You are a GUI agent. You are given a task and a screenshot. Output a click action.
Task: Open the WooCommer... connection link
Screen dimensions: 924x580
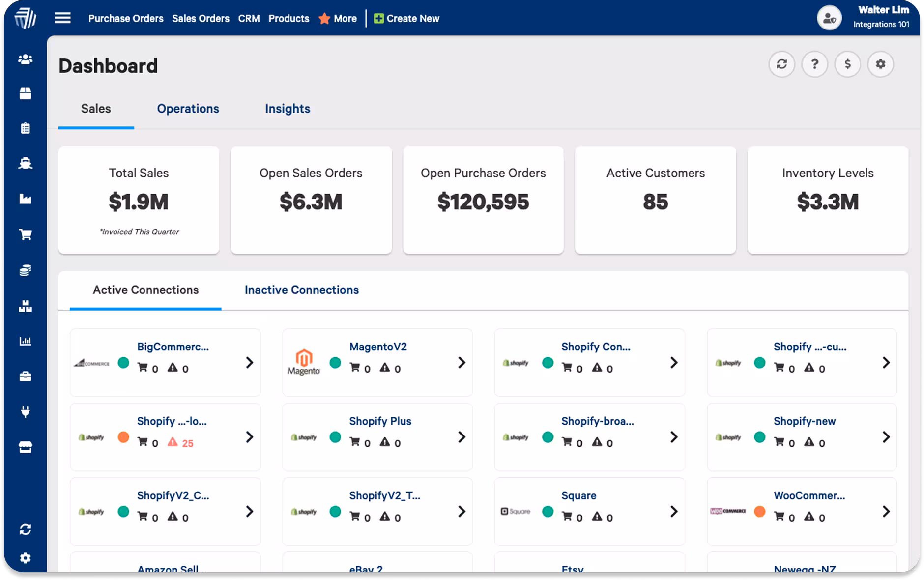pyautogui.click(x=809, y=496)
